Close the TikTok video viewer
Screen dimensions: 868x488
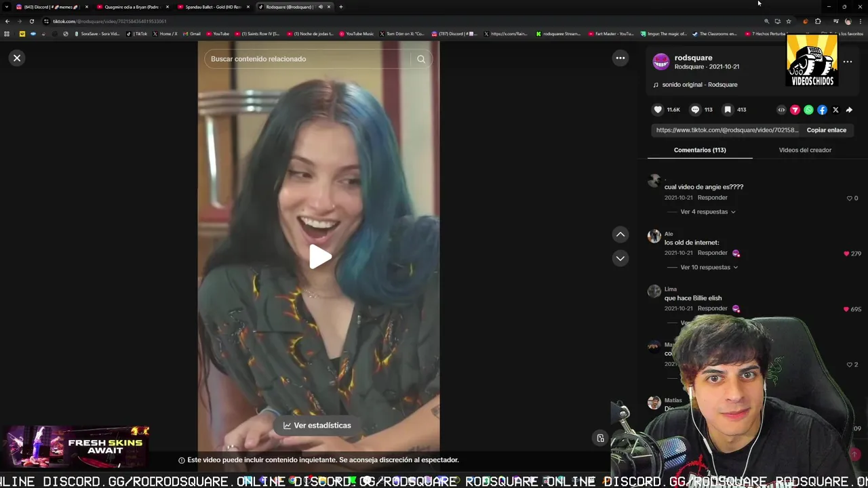[17, 58]
